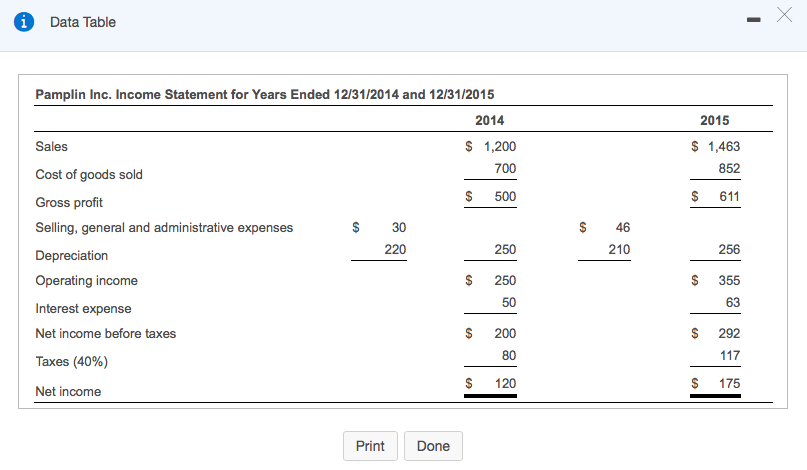
Task: Select the Data Table title text
Action: pyautogui.click(x=83, y=22)
